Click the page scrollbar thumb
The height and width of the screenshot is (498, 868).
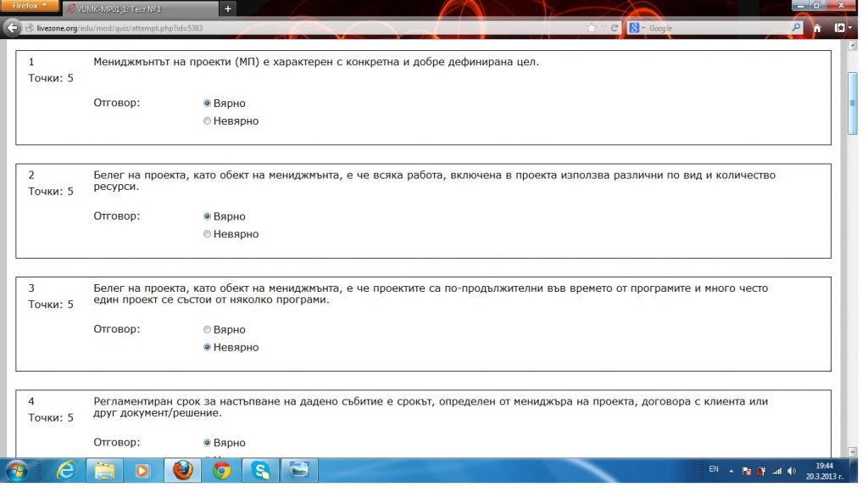coord(852,103)
